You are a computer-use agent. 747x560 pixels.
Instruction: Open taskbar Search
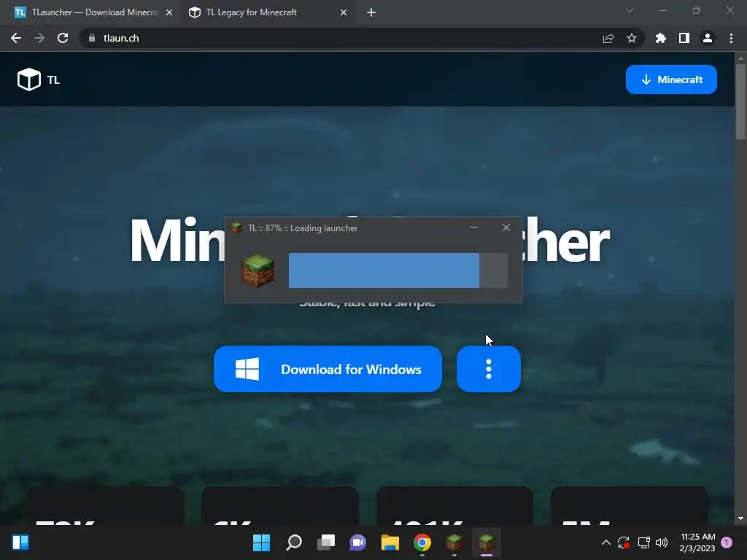click(293, 542)
